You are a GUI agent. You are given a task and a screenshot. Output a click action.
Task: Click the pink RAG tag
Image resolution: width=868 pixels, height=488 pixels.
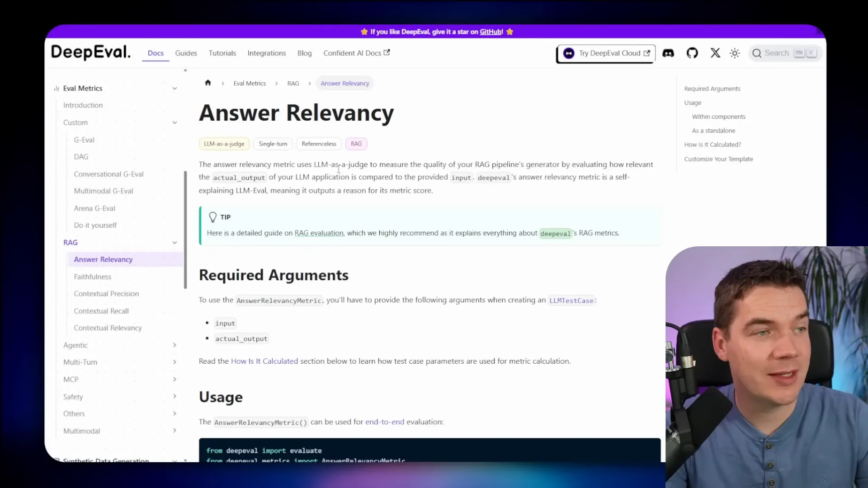(356, 144)
